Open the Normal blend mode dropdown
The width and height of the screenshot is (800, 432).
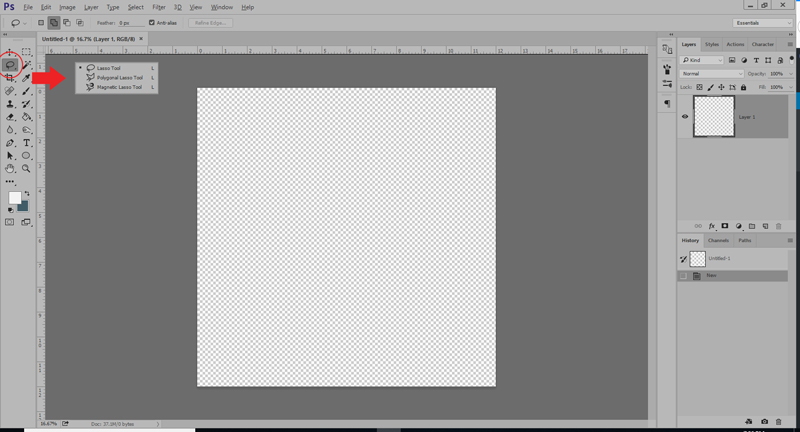pos(712,73)
